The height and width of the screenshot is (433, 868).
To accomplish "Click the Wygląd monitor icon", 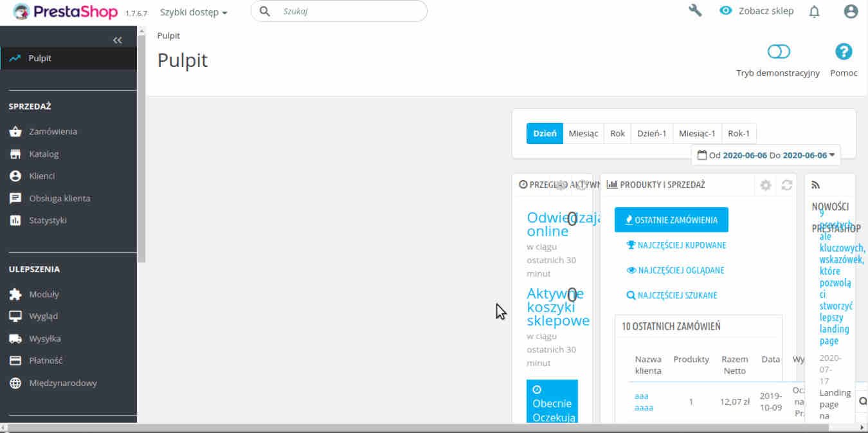I will click(15, 317).
